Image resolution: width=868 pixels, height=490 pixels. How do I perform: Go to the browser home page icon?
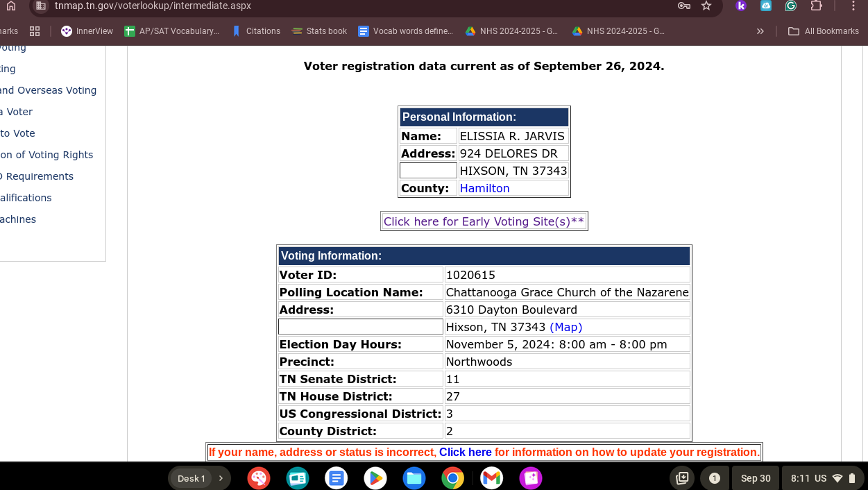pyautogui.click(x=11, y=6)
